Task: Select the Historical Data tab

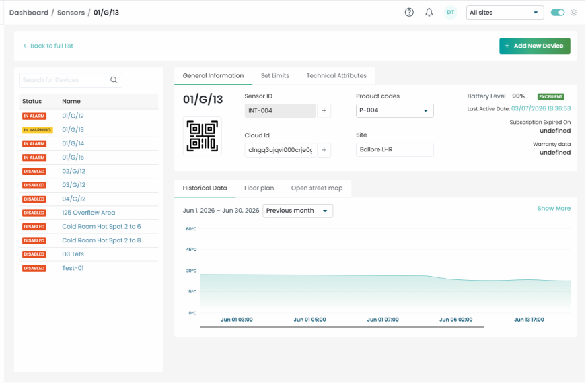Action: pos(205,188)
